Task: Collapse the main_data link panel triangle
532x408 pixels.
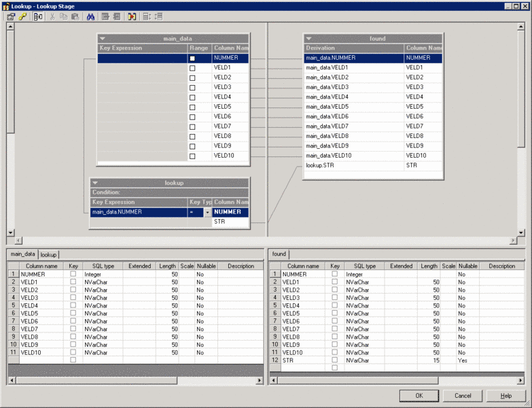Action: tap(103, 39)
